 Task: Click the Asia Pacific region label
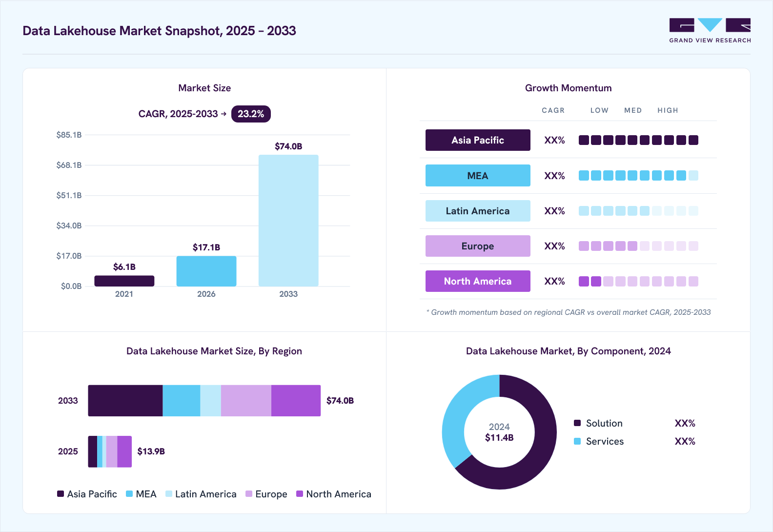[x=478, y=140]
